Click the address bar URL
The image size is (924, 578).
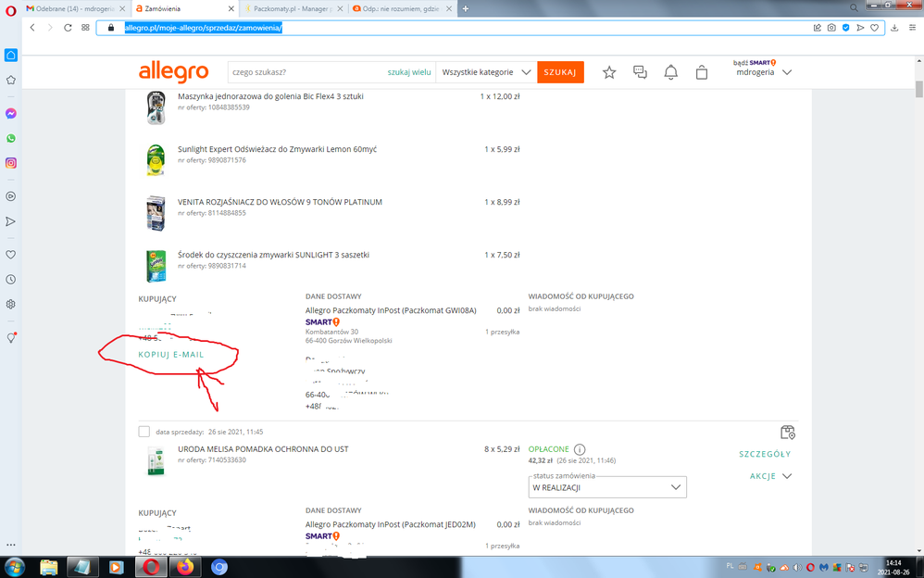(204, 28)
